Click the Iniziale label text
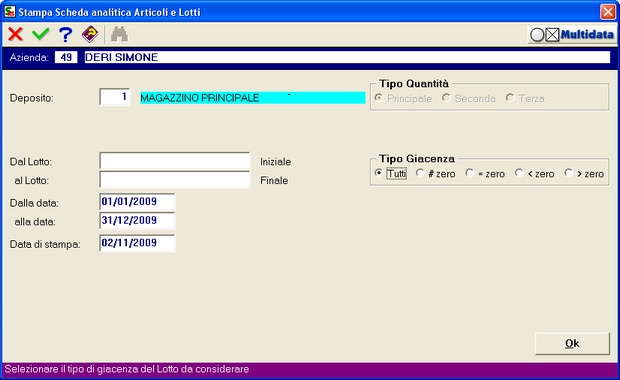Screen dimensions: 620x380 (x=276, y=162)
